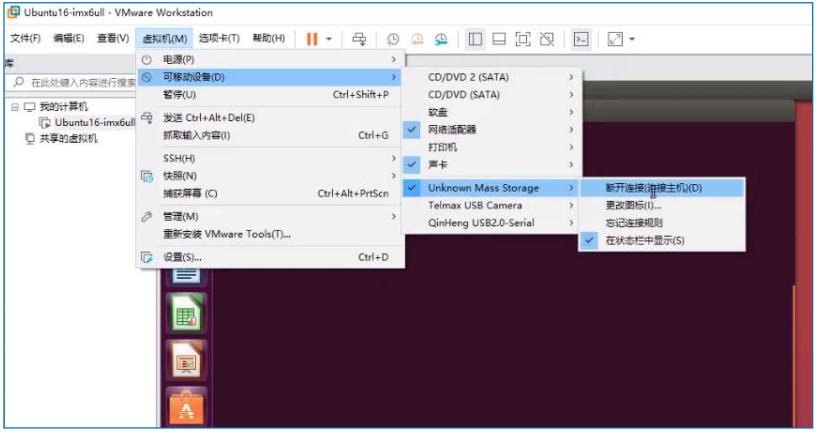The image size is (819, 434).
Task: Click 断开连接(连接主机)(D) option
Action: click(662, 188)
